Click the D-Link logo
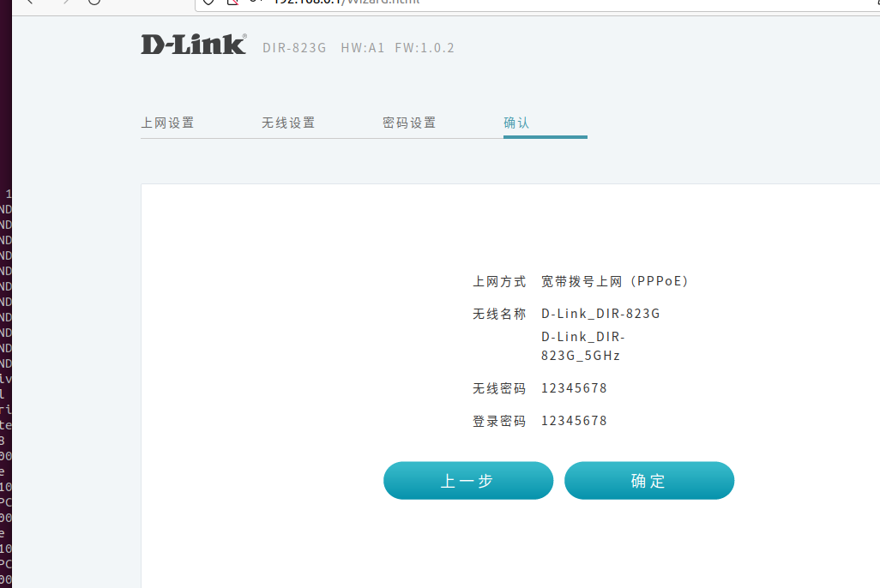This screenshot has width=880, height=588. pyautogui.click(x=194, y=45)
